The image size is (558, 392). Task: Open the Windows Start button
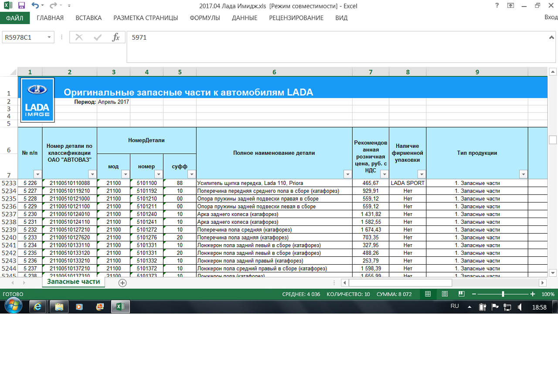tap(14, 306)
